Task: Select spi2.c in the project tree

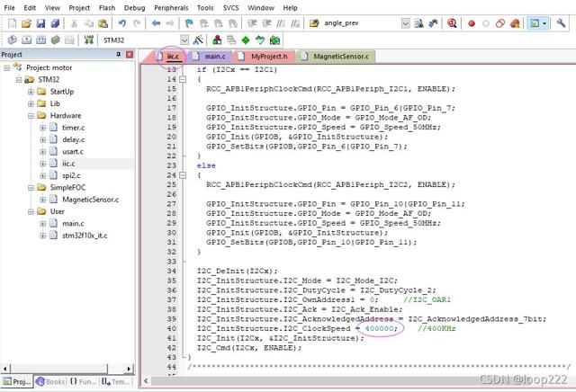Action: point(71,175)
